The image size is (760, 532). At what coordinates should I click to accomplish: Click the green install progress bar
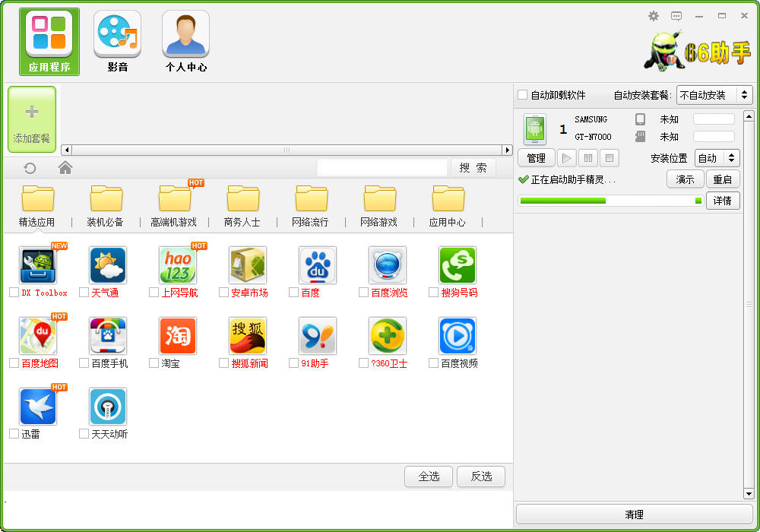(x=611, y=201)
